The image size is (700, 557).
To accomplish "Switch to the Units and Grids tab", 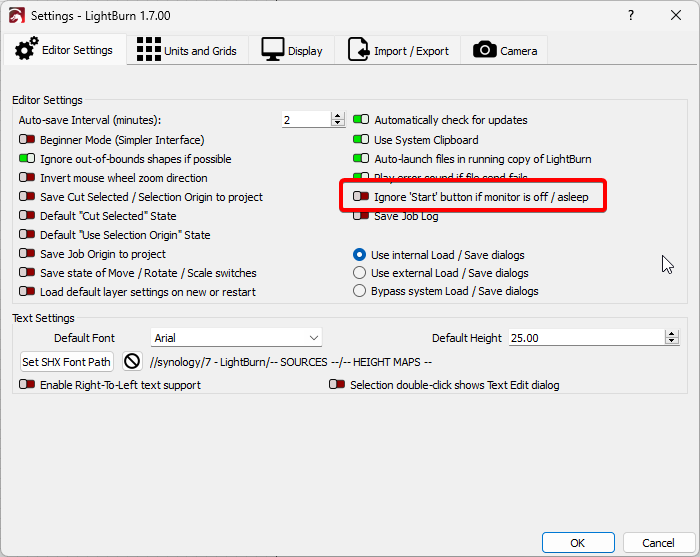I will 187,50.
